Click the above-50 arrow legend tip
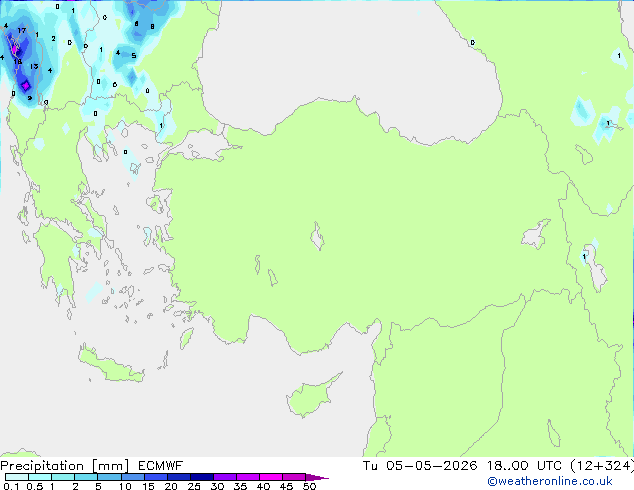Viewport: 634px width, 490px height. click(317, 477)
